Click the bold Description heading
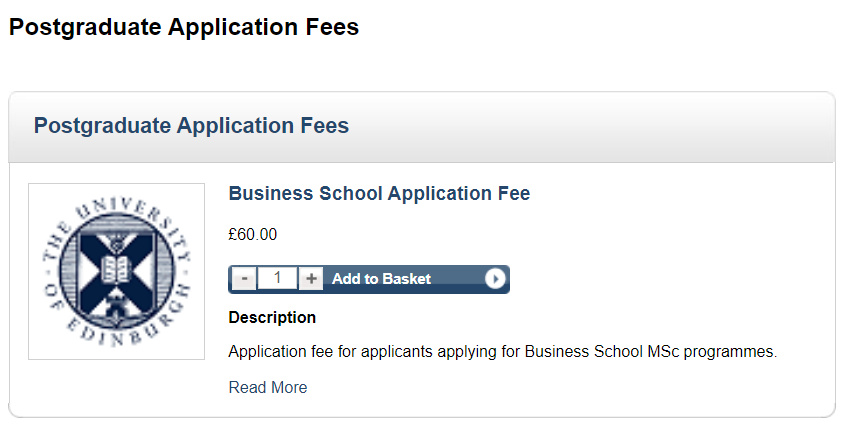 pos(272,317)
